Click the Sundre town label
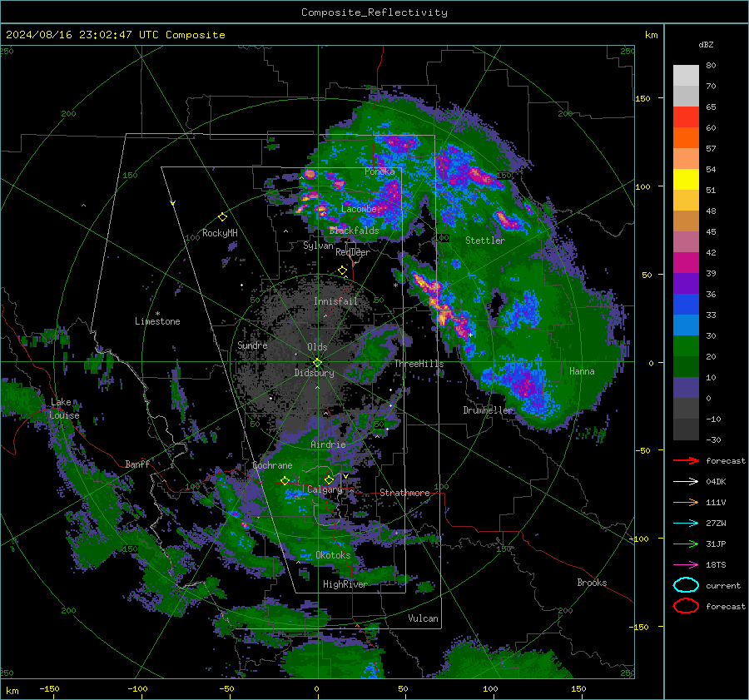This screenshot has width=749, height=700. (252, 345)
